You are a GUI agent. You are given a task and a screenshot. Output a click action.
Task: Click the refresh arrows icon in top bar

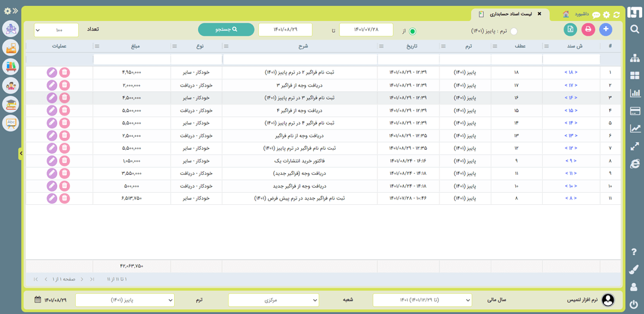pos(616,15)
